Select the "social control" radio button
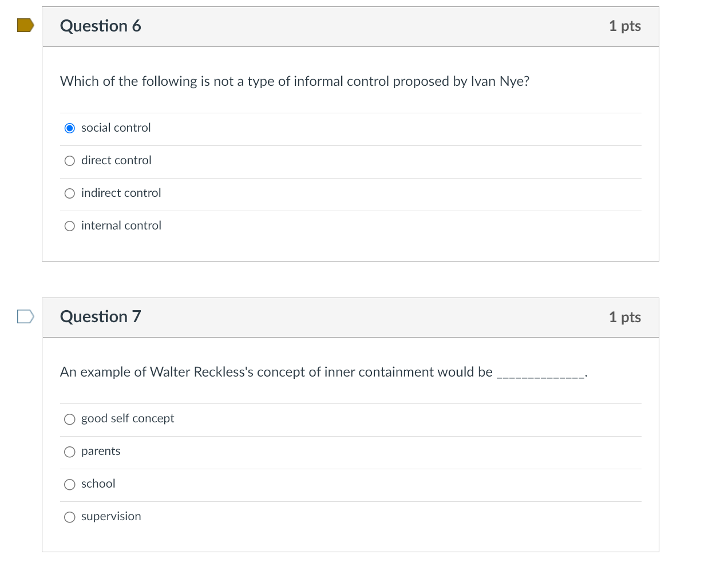728x582 pixels. pos(70,128)
